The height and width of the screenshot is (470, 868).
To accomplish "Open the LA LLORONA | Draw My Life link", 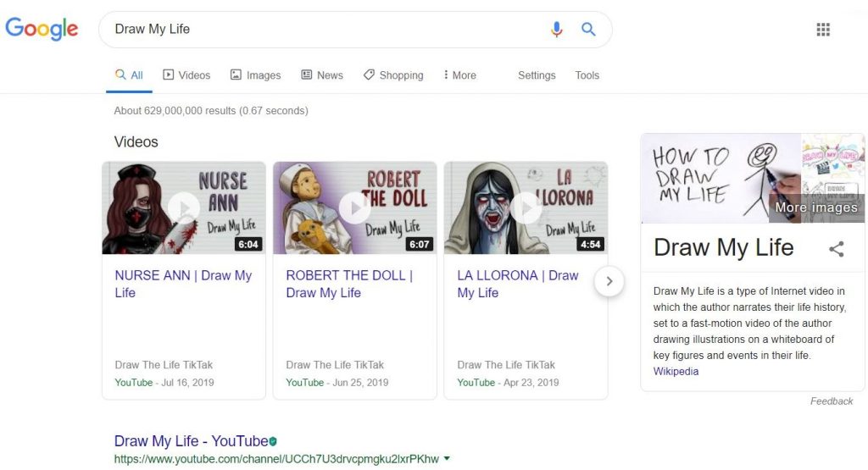I will (518, 284).
